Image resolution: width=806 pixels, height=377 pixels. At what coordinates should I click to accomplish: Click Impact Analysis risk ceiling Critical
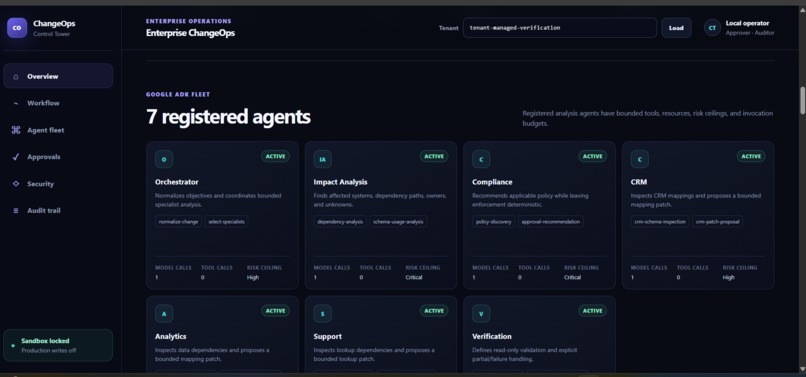414,277
